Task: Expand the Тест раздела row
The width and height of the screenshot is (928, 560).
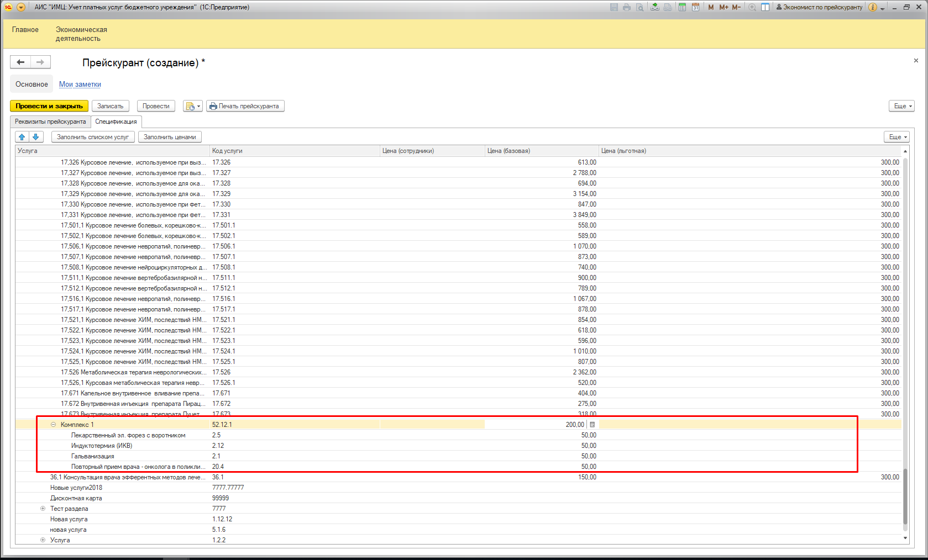Action: 43,509
